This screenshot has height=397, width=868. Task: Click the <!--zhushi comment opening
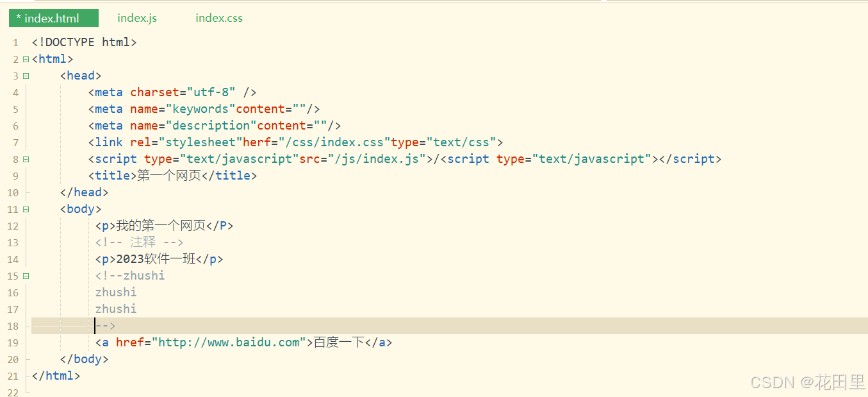(130, 276)
